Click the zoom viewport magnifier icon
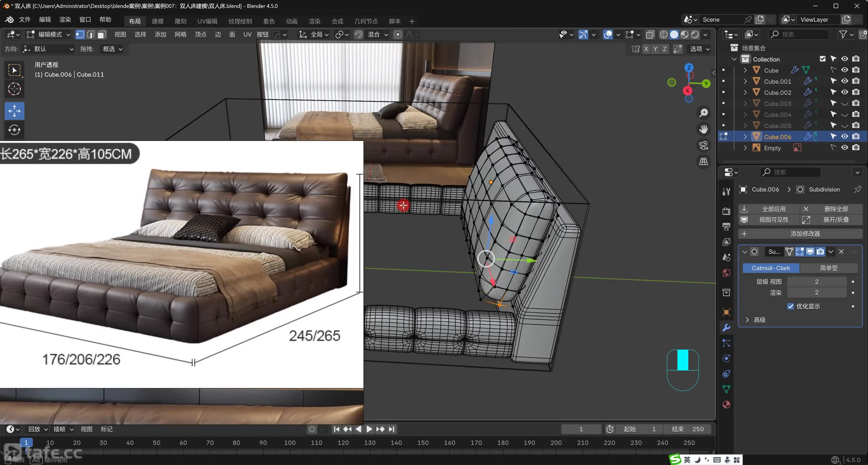The height and width of the screenshot is (465, 868). [x=703, y=113]
